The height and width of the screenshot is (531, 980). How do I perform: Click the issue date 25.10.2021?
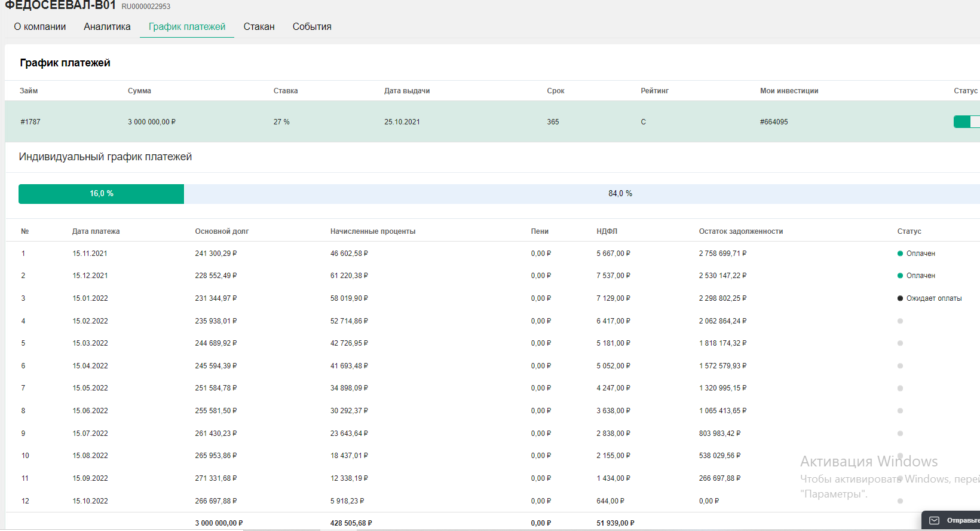pos(402,122)
